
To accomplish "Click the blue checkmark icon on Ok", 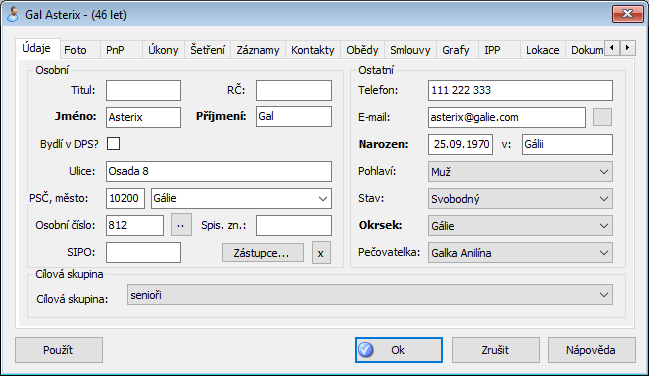I will pyautogui.click(x=366, y=350).
